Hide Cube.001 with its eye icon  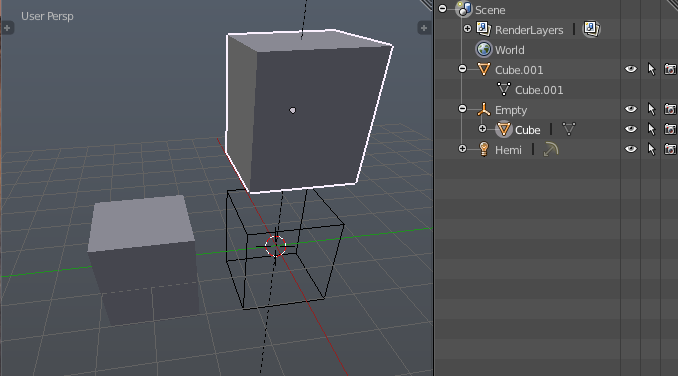point(630,69)
